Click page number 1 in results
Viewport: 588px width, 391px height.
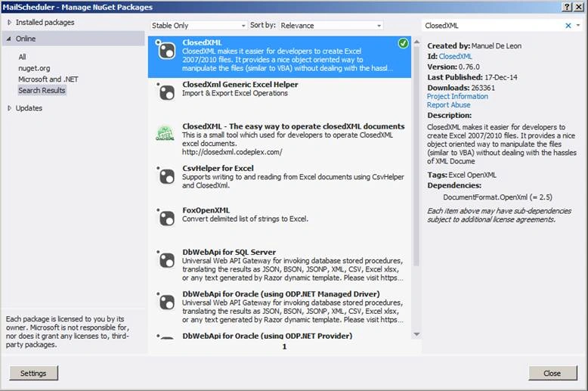(284, 346)
